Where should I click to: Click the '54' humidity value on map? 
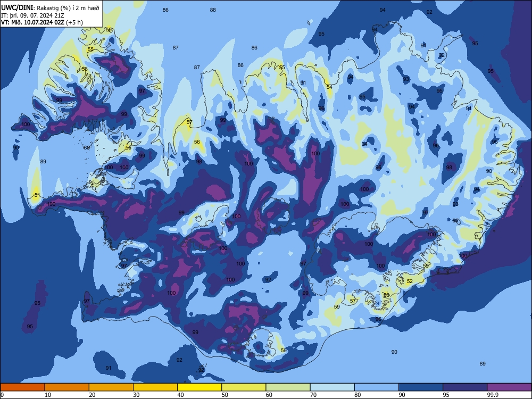click(329, 87)
